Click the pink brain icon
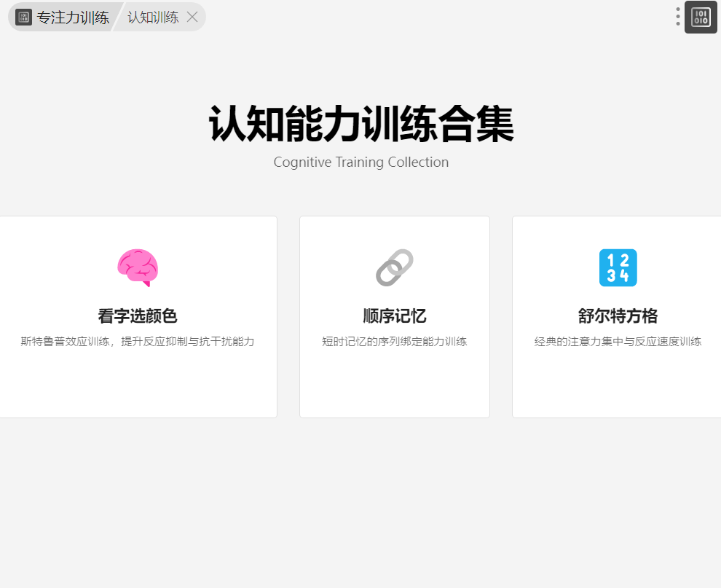Image resolution: width=721 pixels, height=588 pixels. (x=138, y=268)
